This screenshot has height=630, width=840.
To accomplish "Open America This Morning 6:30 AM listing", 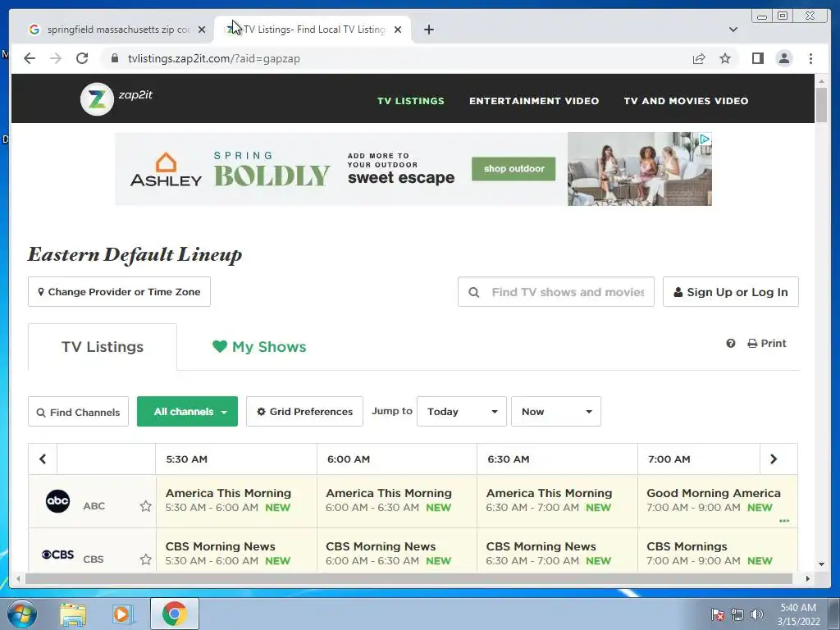I will (557, 501).
